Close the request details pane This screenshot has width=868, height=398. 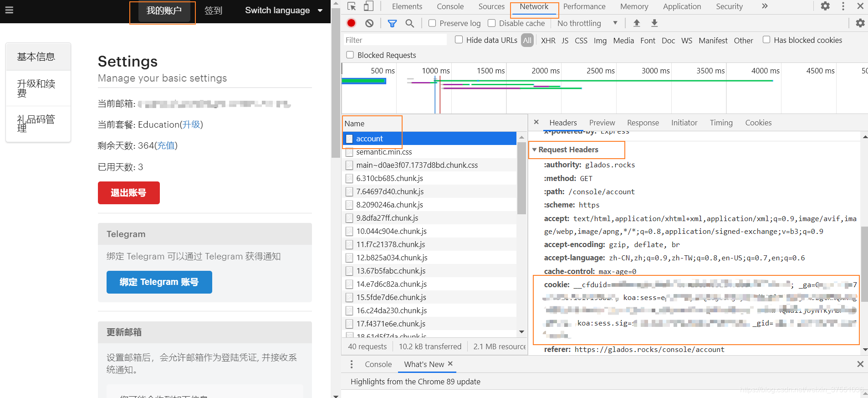tap(536, 122)
